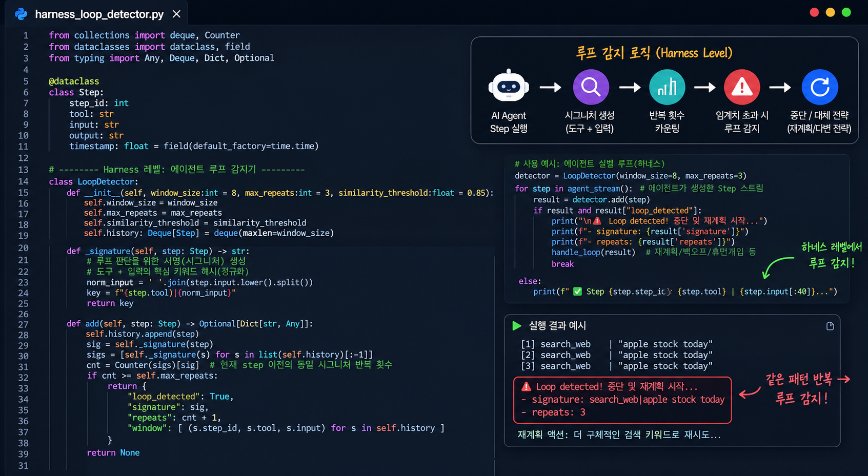Viewport: 868px width, 476px height.
Task: Click the purple magnifier signature icon
Action: [591, 87]
